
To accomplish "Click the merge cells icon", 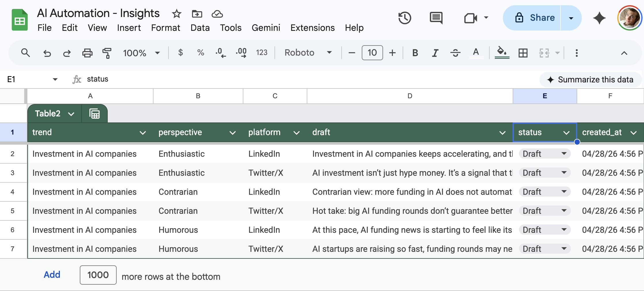I will coord(544,53).
